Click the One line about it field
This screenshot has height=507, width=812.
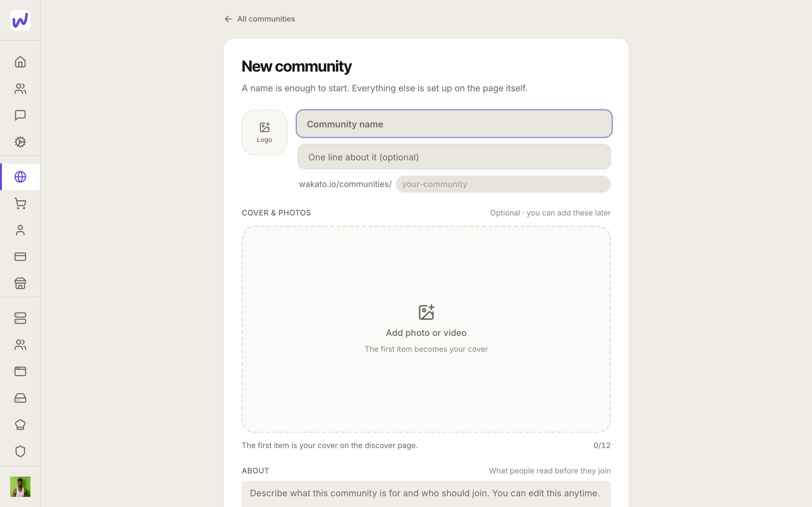coord(454,157)
